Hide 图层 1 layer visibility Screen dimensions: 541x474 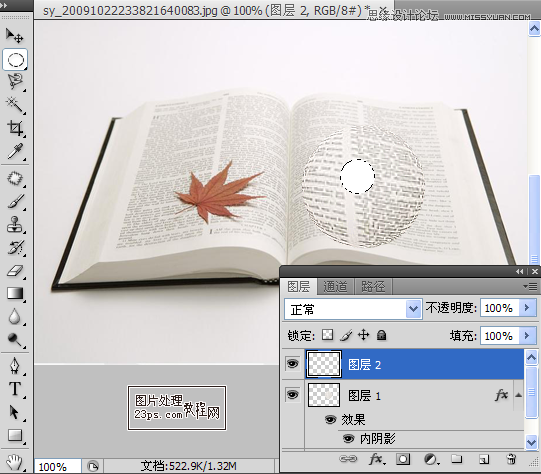[x=292, y=395]
